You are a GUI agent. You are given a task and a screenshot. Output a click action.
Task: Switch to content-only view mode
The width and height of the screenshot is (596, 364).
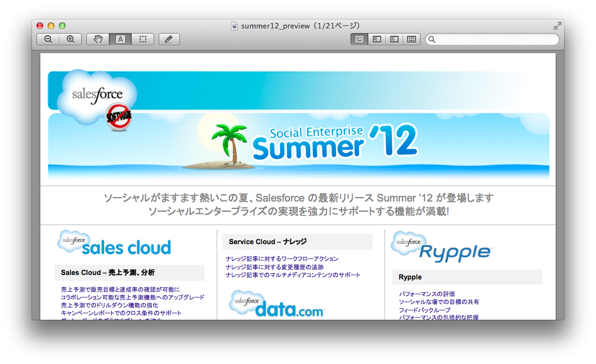pyautogui.click(x=359, y=39)
